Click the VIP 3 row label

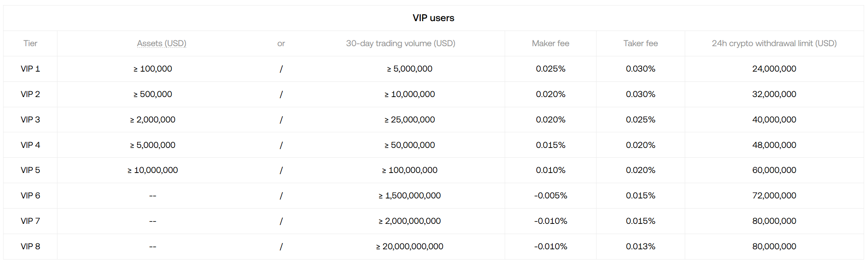click(30, 120)
